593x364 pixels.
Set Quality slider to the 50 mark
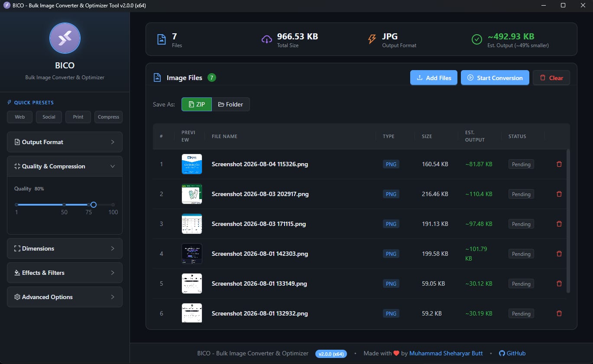pos(64,205)
